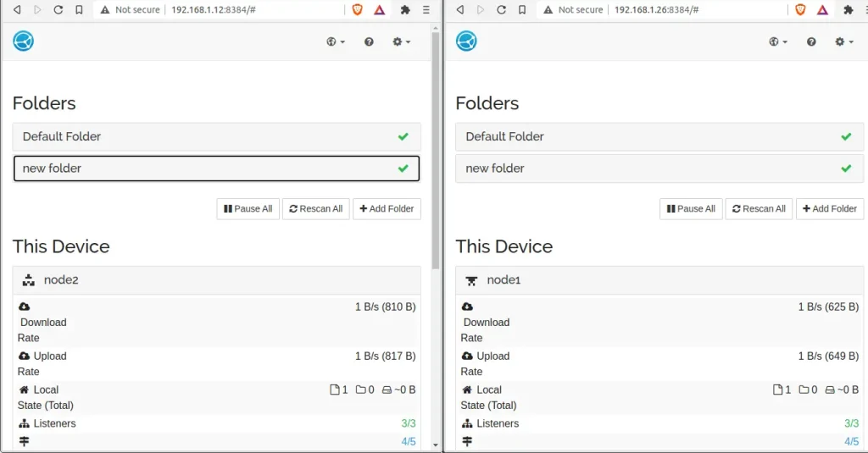The width and height of the screenshot is (868, 453).
Task: Click download rate 1 B/s (625 B)
Action: 828,307
